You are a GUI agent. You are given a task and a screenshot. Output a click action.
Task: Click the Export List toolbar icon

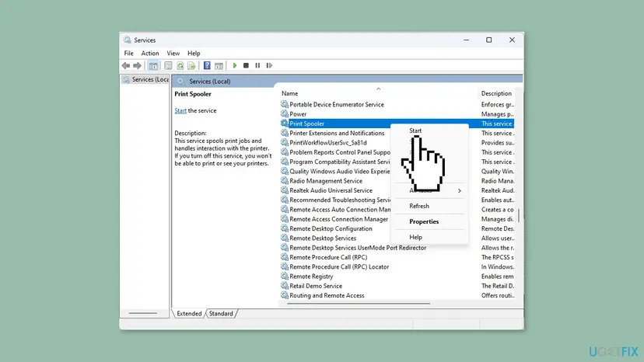coord(191,66)
